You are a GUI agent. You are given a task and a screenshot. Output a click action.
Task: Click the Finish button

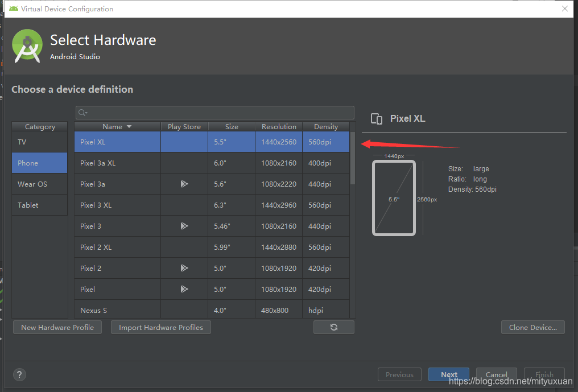click(544, 374)
